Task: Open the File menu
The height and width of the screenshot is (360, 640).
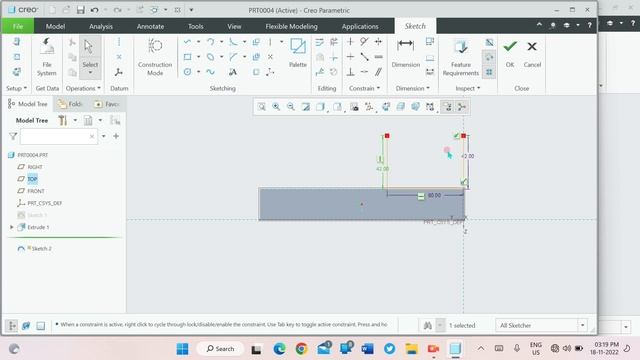Action: coord(18,26)
